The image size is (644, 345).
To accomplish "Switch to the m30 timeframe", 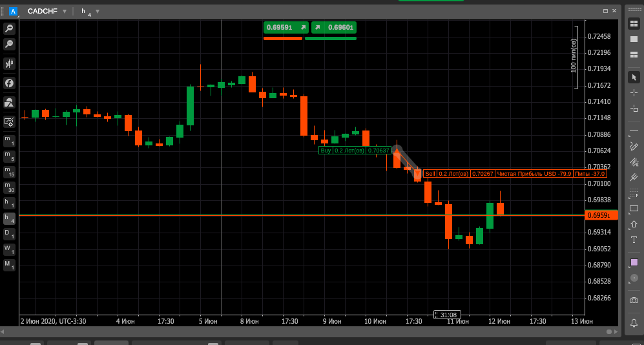I will 9,187.
